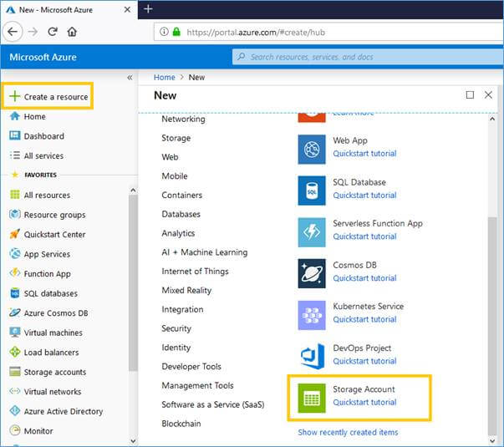The width and height of the screenshot is (504, 447).
Task: Select the Web App tile icon
Action: coord(312,149)
